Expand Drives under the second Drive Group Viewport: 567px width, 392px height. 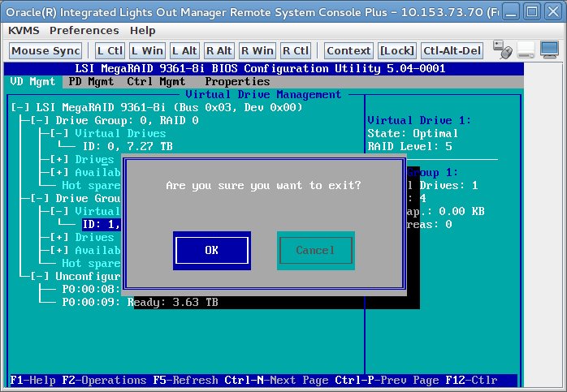tap(59, 237)
